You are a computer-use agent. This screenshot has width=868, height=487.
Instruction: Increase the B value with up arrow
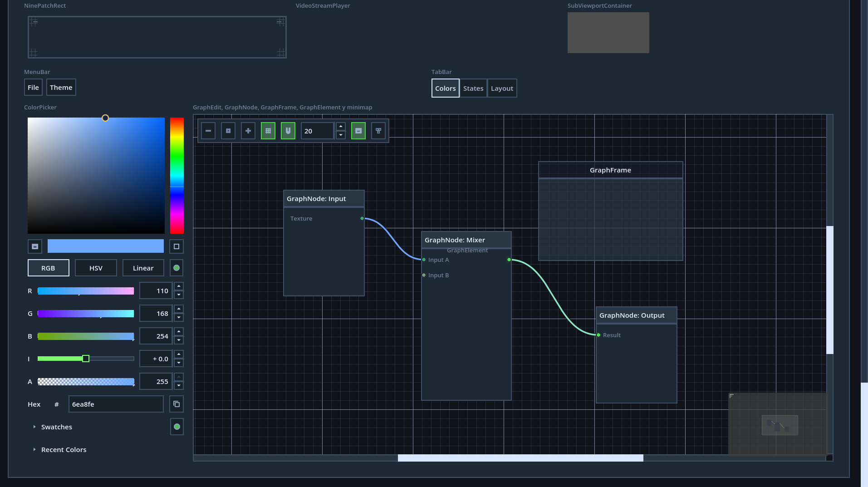[x=179, y=332]
